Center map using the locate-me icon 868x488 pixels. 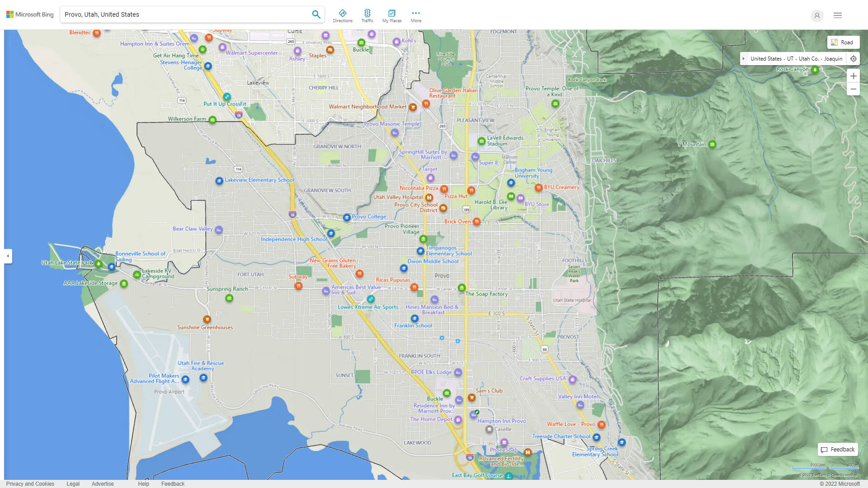tap(854, 59)
